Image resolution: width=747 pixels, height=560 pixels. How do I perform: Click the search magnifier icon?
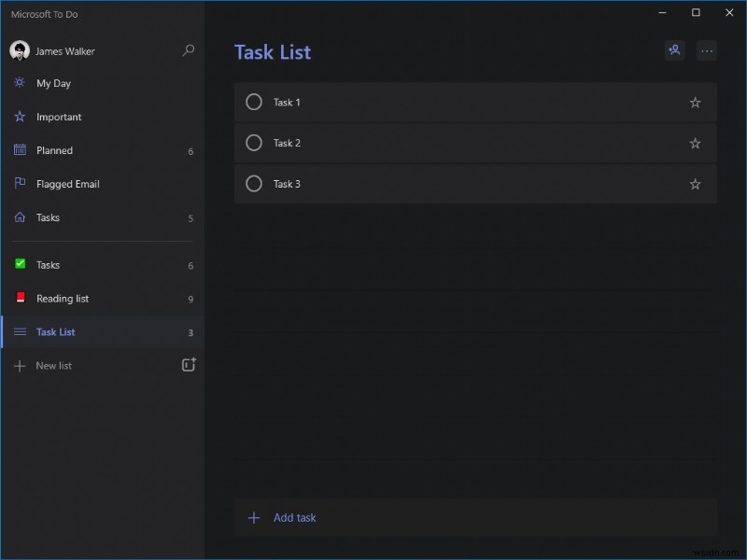[189, 50]
